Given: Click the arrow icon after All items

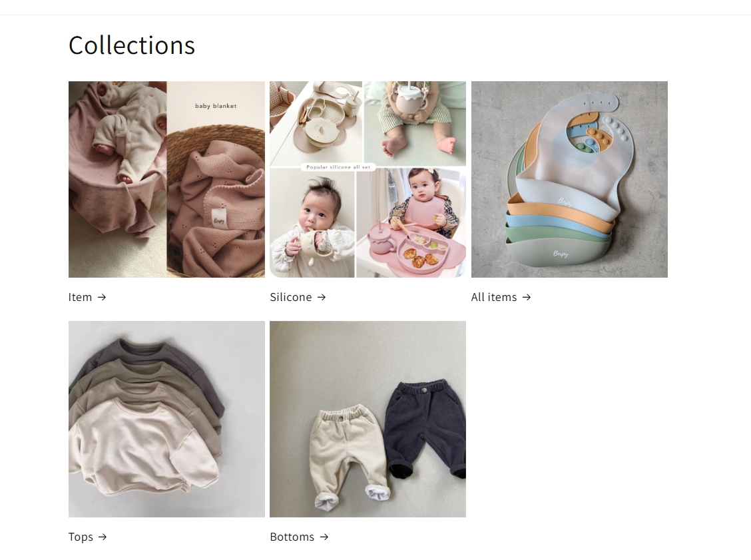Looking at the screenshot, I should pos(527,298).
